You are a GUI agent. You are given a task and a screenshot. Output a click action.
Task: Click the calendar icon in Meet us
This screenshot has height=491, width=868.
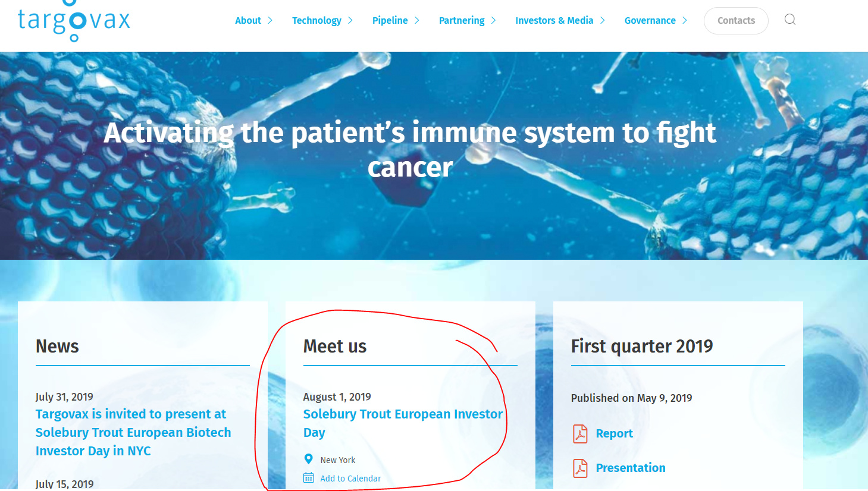pyautogui.click(x=308, y=478)
